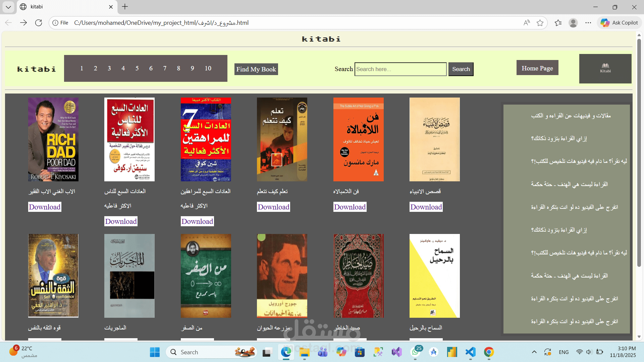644x362 pixels.
Task: Go to the Home Page
Action: pos(537,68)
